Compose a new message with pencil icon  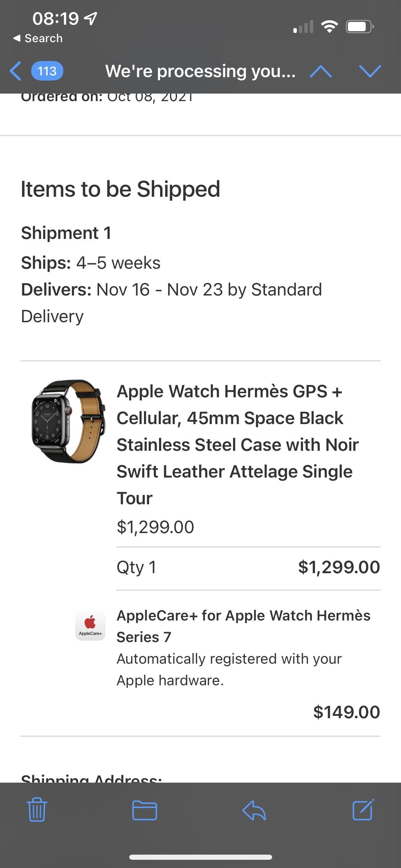pos(363,810)
